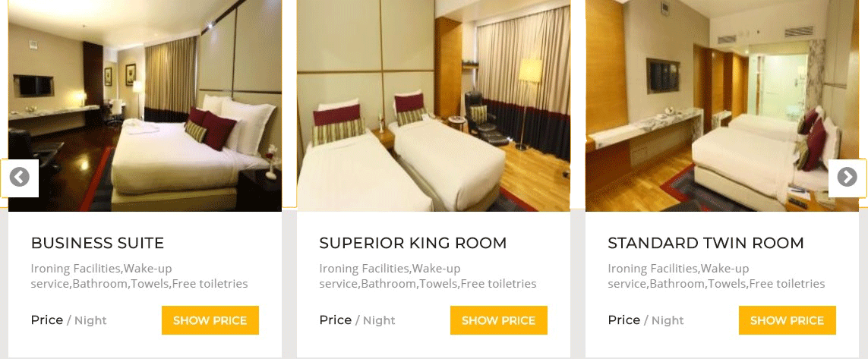The width and height of the screenshot is (868, 359).
Task: Click Standard Twin Room amenities description
Action: [x=716, y=276]
